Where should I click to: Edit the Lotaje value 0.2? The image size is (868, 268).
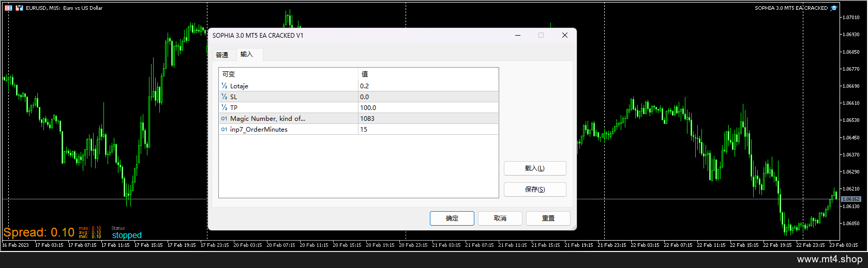428,86
